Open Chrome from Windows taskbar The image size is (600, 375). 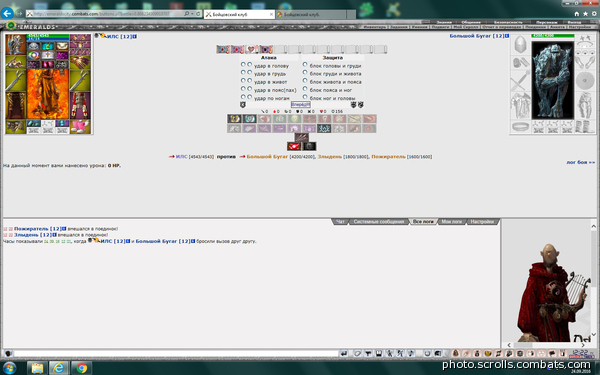(x=81, y=368)
